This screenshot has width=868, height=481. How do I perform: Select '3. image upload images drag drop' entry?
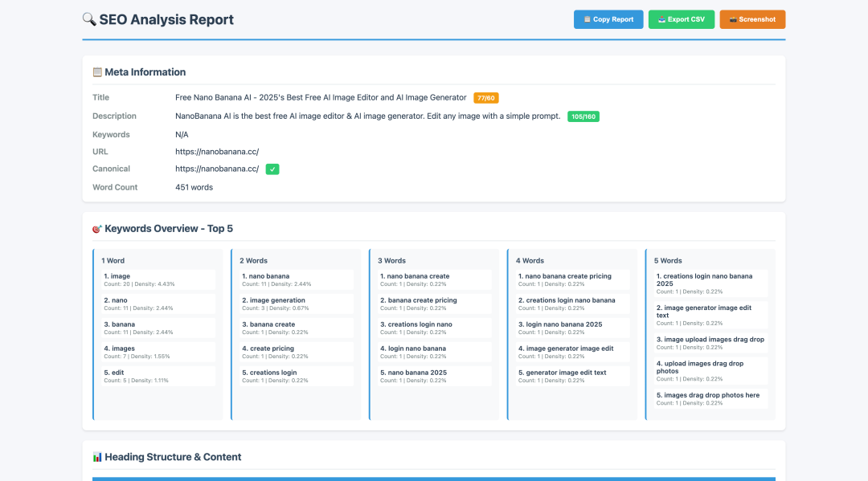tap(710, 344)
